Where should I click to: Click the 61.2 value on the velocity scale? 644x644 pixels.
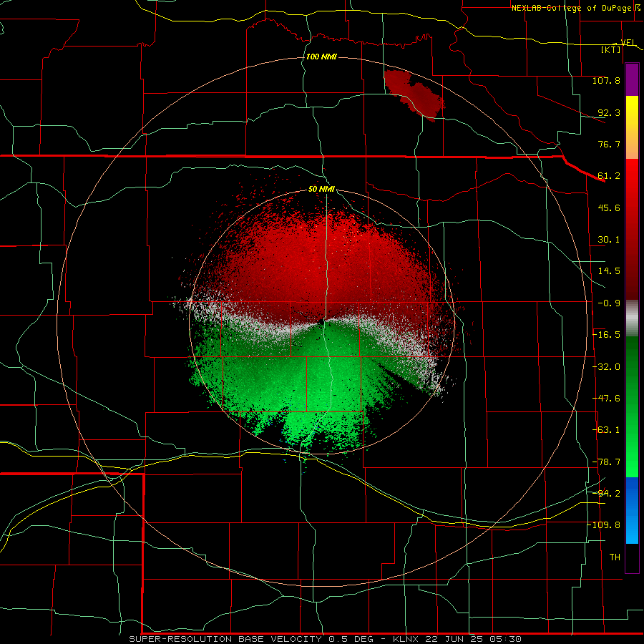609,176
